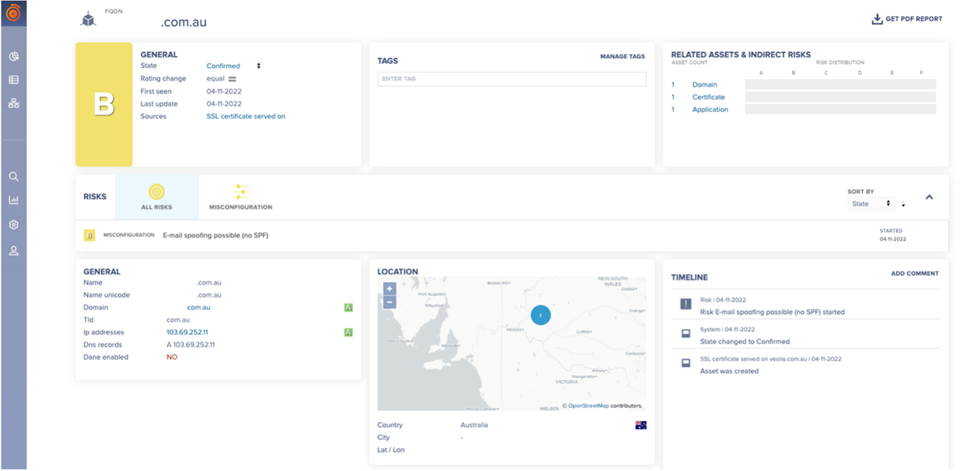The height and width of the screenshot is (471, 980).
Task: Collapse the Risks panel with the chevron
Action: point(929,197)
